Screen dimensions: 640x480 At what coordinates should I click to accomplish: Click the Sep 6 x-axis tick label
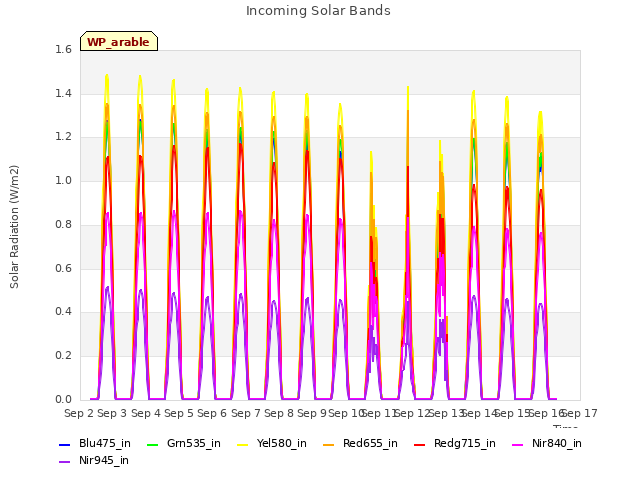[212, 413]
